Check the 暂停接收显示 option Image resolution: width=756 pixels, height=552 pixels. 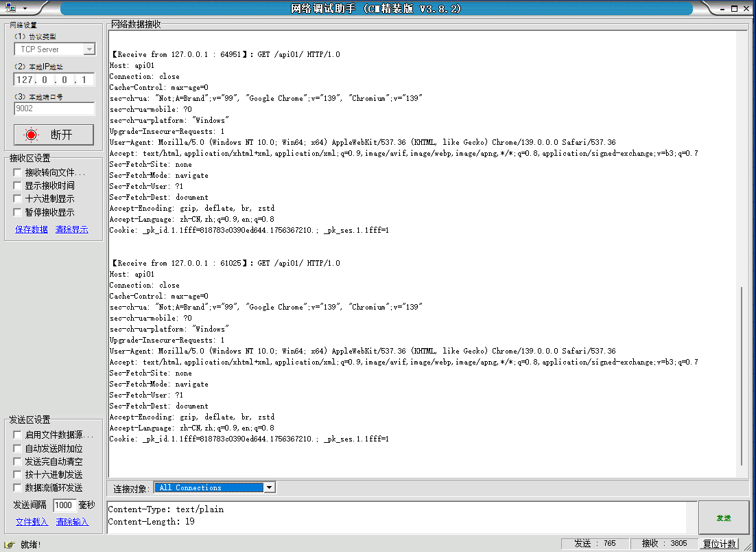pos(18,212)
